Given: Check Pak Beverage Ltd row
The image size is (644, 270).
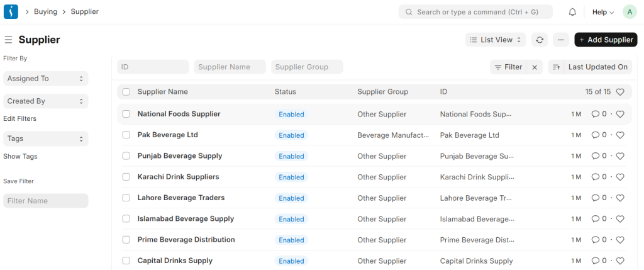Looking at the screenshot, I should (126, 135).
